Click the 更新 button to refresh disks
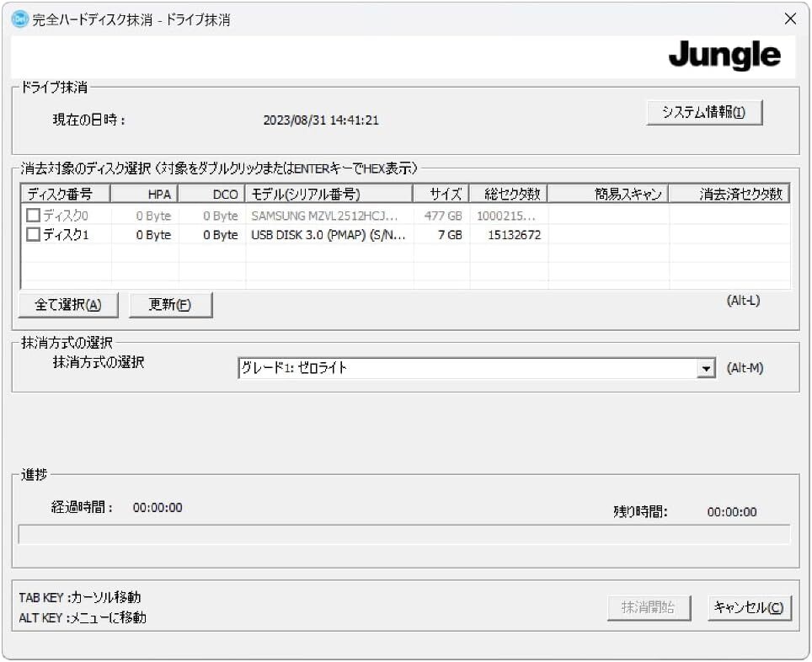Viewport: 812px width, 662px height. pos(170,305)
